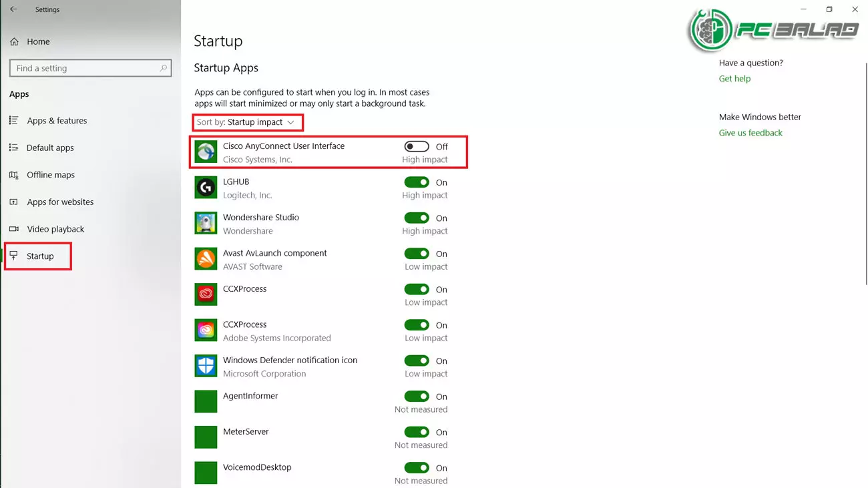Viewport: 868px width, 488px height.
Task: Select Default apps in sidebar
Action: [x=50, y=148]
